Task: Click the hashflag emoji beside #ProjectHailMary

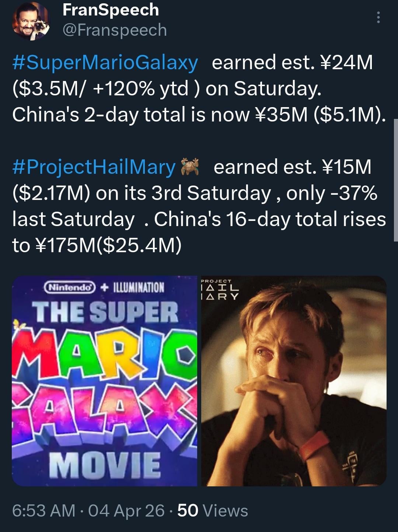Action: click(190, 166)
